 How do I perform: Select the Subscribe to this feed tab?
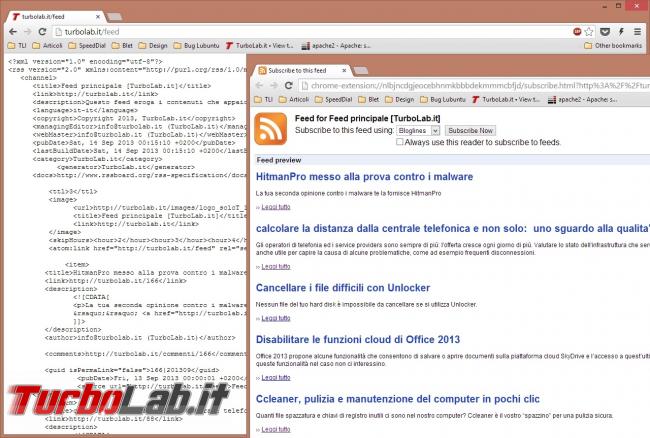(302, 70)
